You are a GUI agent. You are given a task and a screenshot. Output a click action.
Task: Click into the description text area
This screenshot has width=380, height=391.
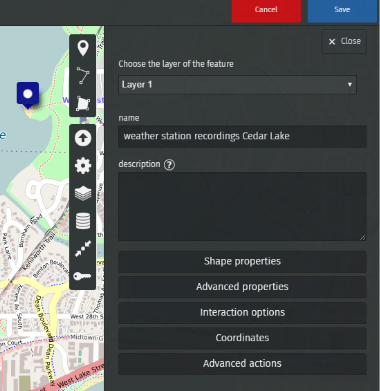coord(242,206)
